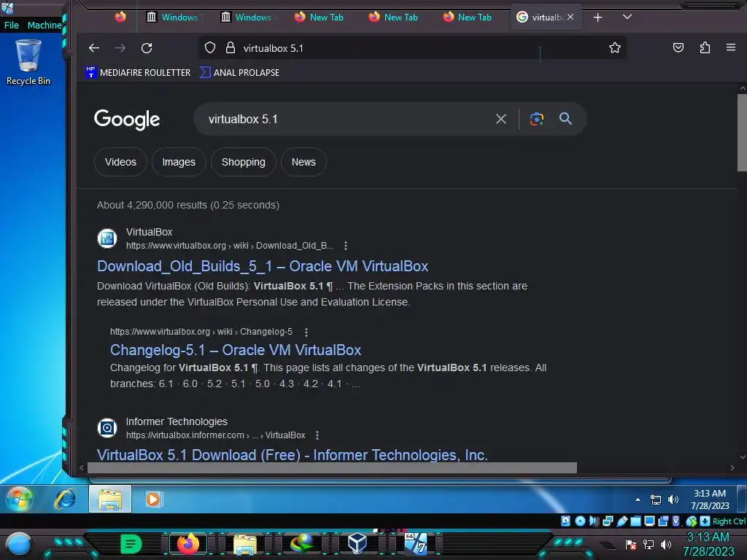Image resolution: width=747 pixels, height=560 pixels.
Task: Go back with the browser back arrow
Action: pyautogui.click(x=94, y=48)
